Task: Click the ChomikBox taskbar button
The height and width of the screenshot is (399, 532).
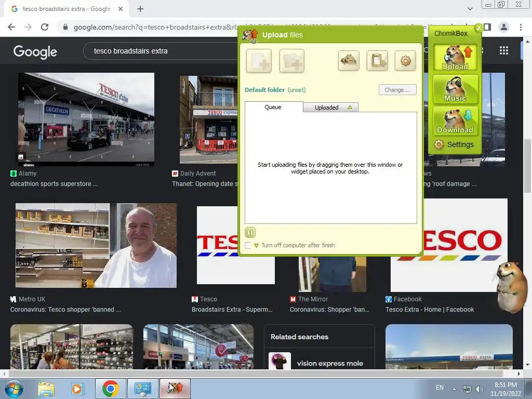Action: 175,389
